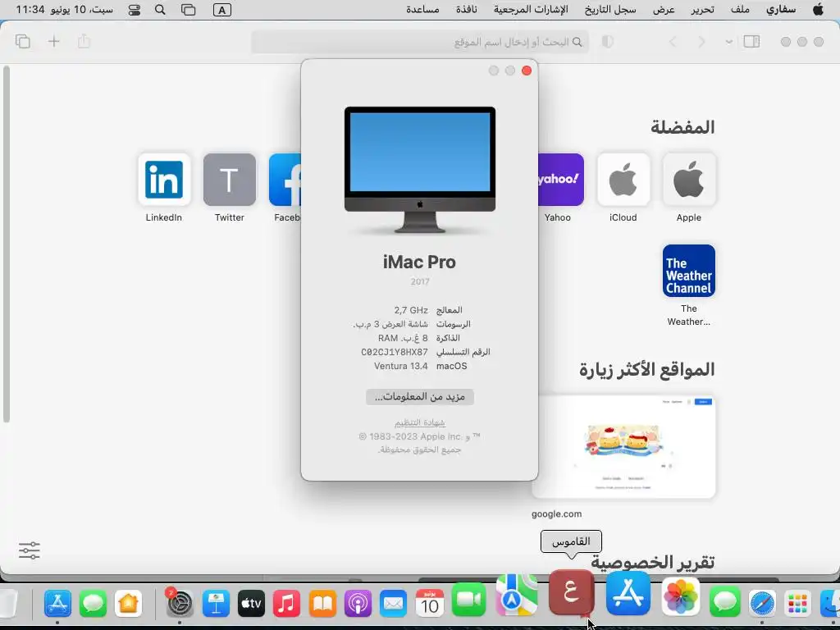840x630 pixels.
Task: Go back in Safari
Action: coord(673,42)
